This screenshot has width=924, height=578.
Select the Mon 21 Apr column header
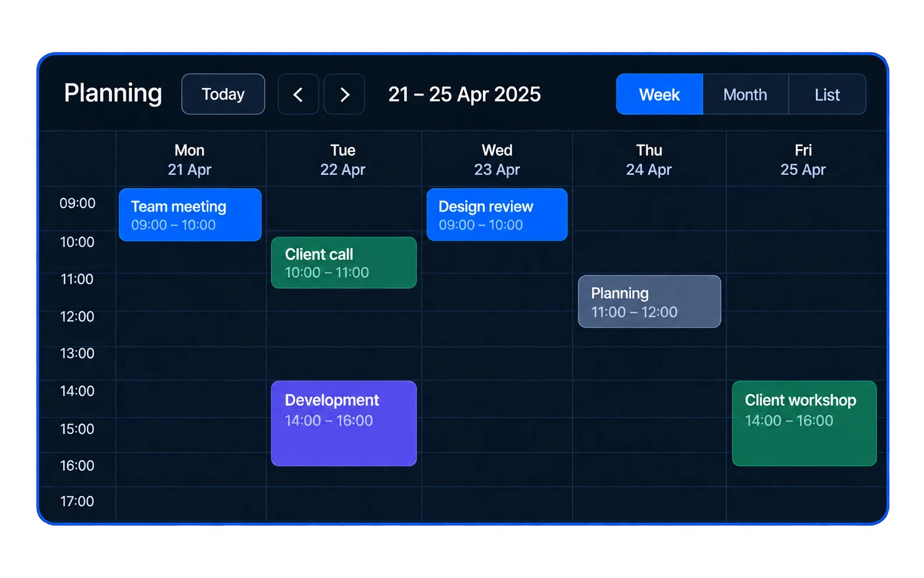[x=190, y=160]
